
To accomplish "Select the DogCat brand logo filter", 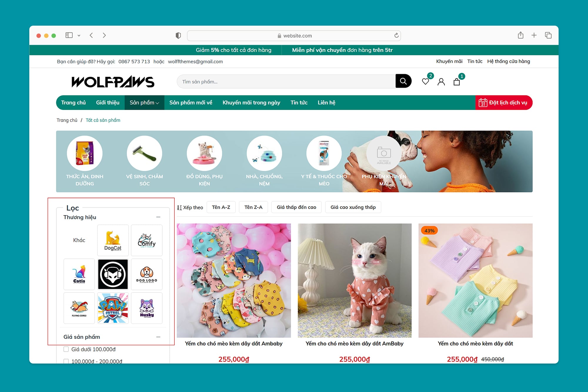I will coord(113,240).
